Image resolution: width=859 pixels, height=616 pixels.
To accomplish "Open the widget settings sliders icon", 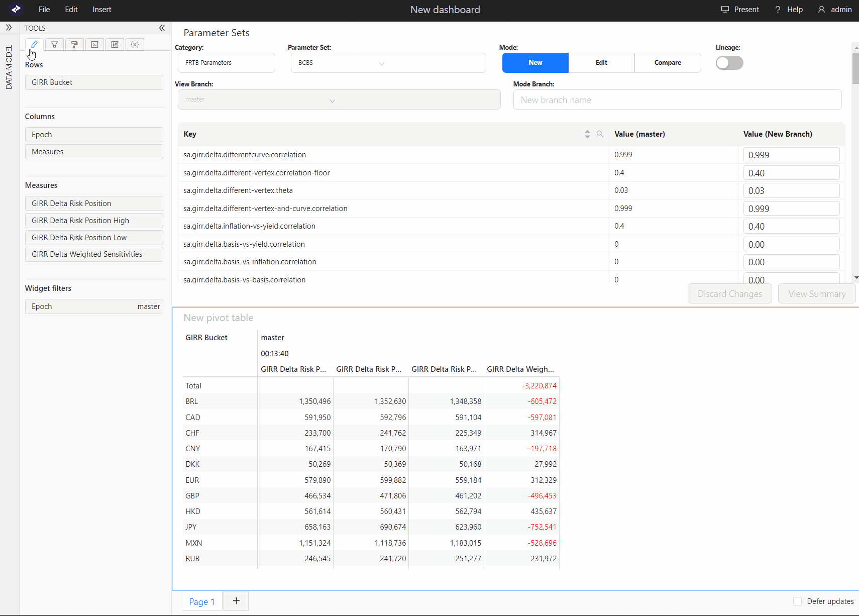I will (x=115, y=45).
